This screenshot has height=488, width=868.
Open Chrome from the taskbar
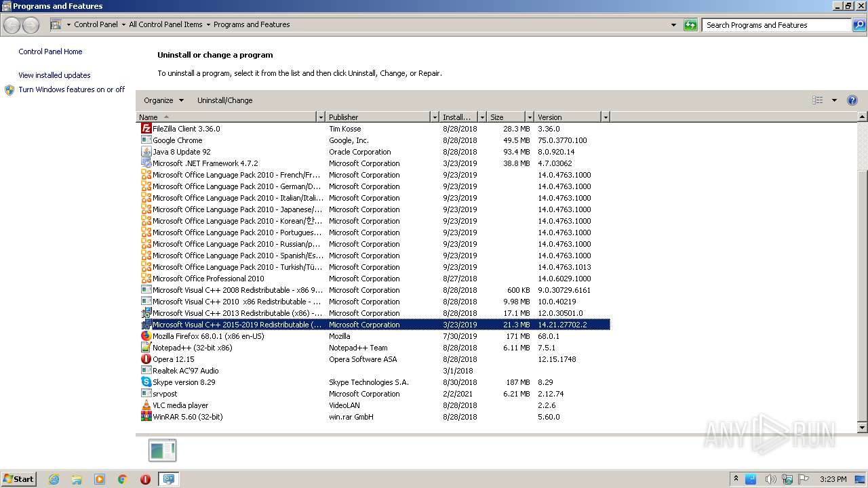coord(123,479)
